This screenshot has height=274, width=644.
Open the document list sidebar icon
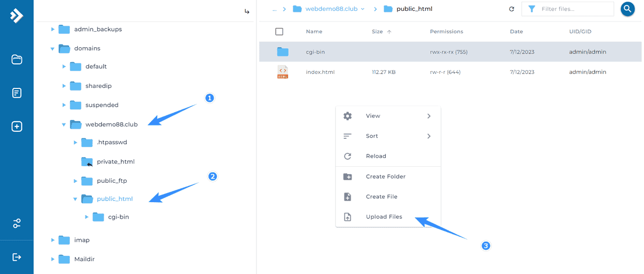click(17, 93)
